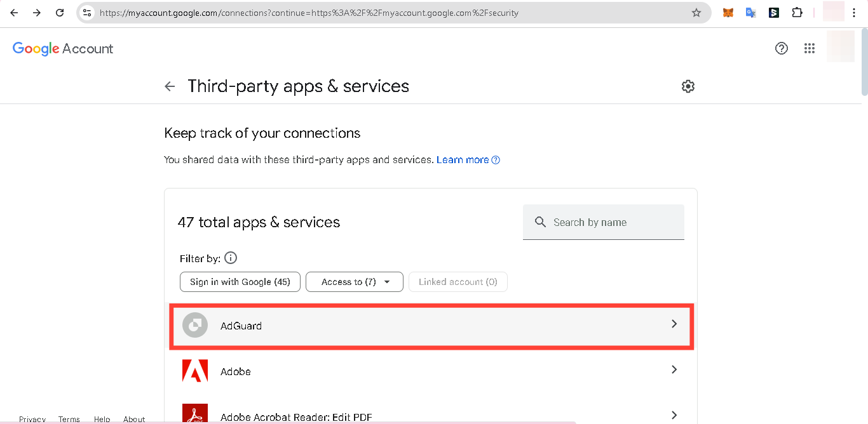Open the Filter by info icon
The image size is (868, 424).
tap(231, 258)
